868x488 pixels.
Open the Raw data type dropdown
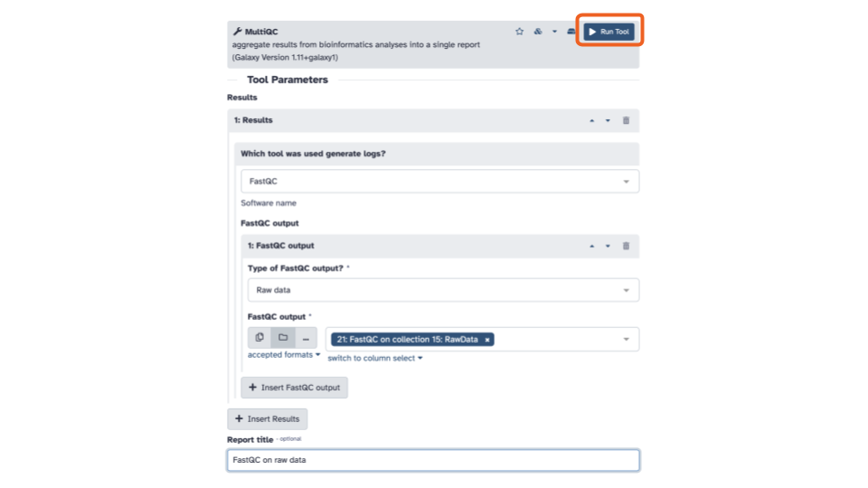(443, 290)
